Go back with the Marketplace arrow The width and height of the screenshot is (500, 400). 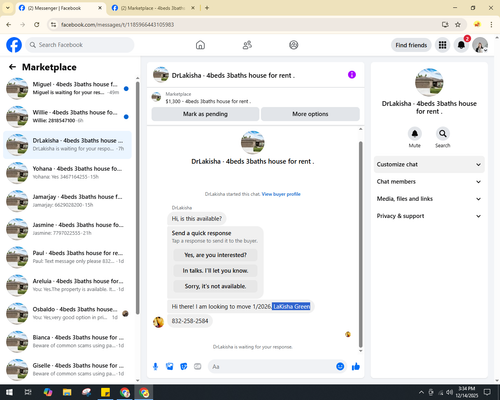click(12, 67)
